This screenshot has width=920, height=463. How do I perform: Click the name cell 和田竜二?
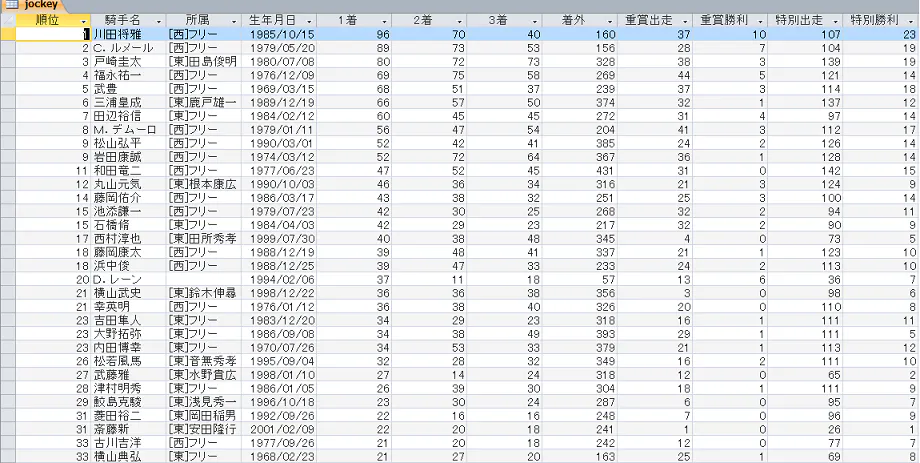pyautogui.click(x=128, y=170)
